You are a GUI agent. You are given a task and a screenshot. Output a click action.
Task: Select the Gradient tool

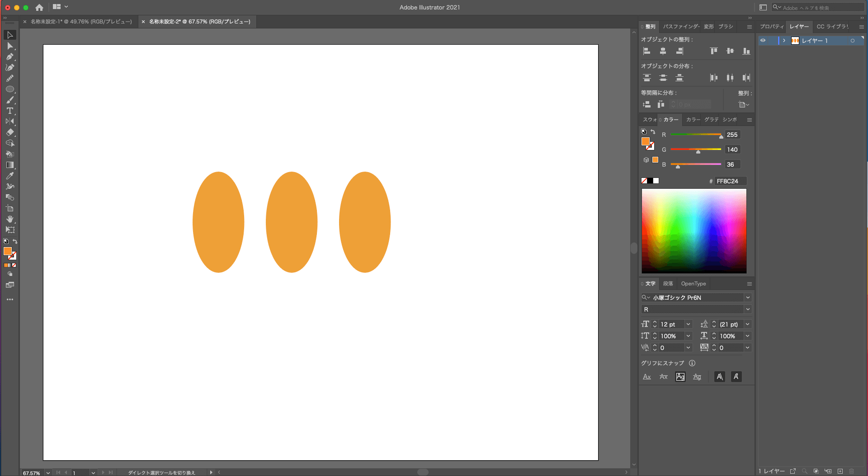(9, 165)
